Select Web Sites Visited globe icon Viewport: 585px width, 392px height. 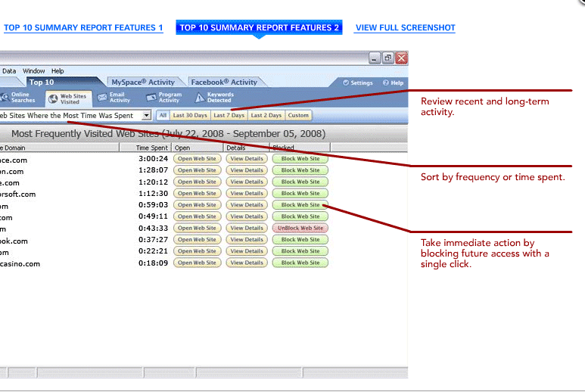pos(53,99)
